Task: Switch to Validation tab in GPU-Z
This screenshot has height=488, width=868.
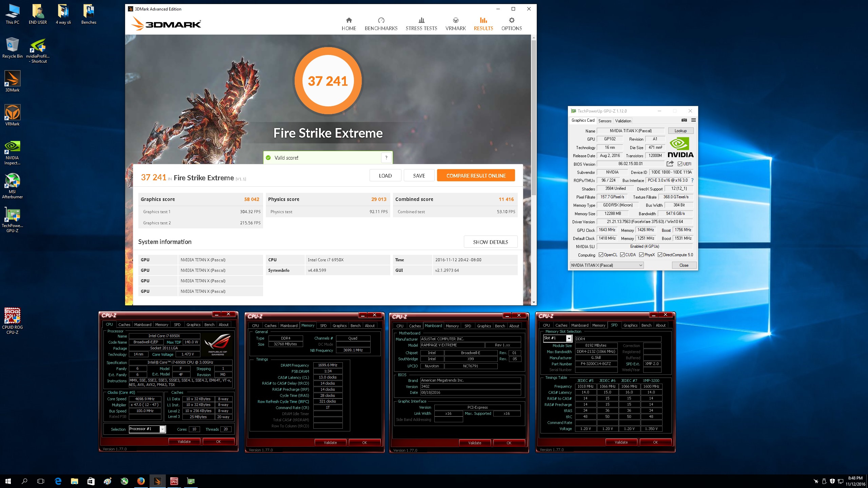Action: (x=623, y=121)
